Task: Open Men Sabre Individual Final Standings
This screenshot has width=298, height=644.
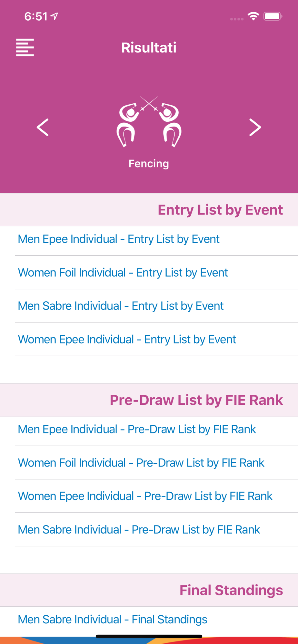Action: pyautogui.click(x=113, y=620)
